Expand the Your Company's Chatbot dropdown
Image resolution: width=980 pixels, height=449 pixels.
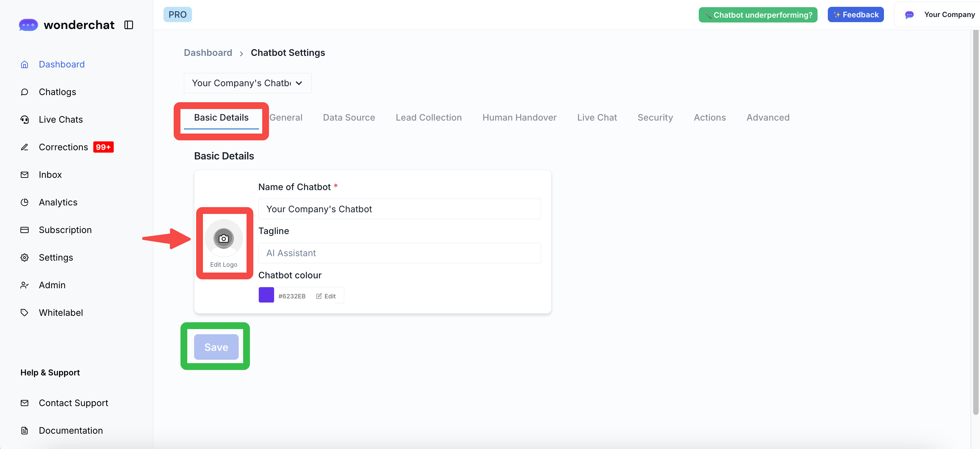coord(247,83)
